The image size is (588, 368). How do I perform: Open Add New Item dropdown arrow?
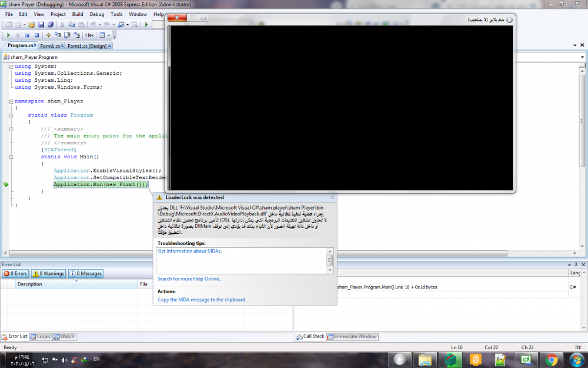click(24, 24)
